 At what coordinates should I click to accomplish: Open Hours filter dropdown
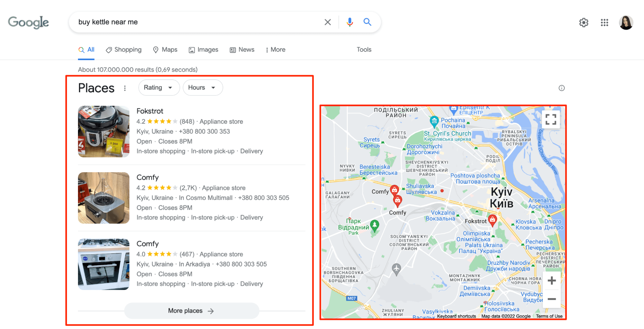click(x=203, y=88)
